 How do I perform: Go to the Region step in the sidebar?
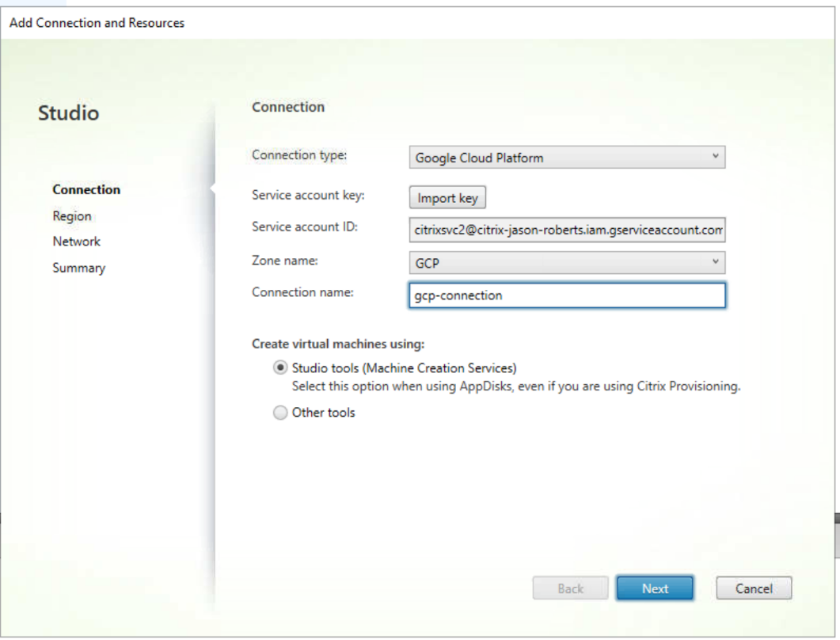click(x=72, y=215)
